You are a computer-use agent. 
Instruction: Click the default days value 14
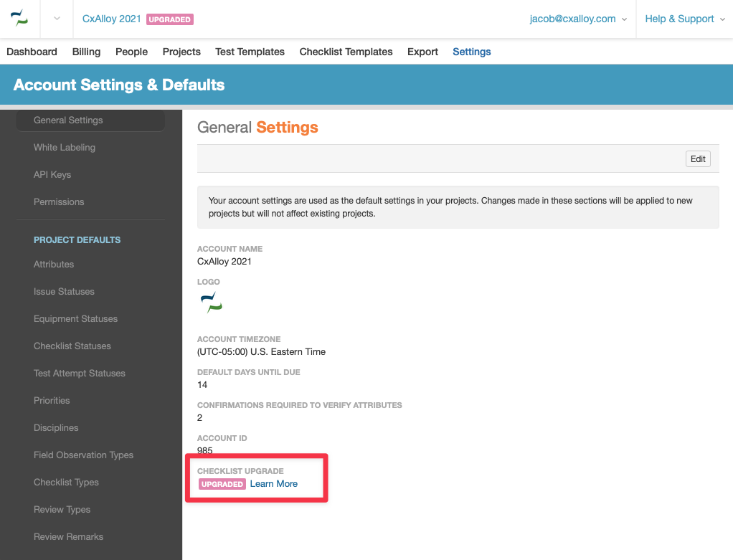pyautogui.click(x=202, y=385)
